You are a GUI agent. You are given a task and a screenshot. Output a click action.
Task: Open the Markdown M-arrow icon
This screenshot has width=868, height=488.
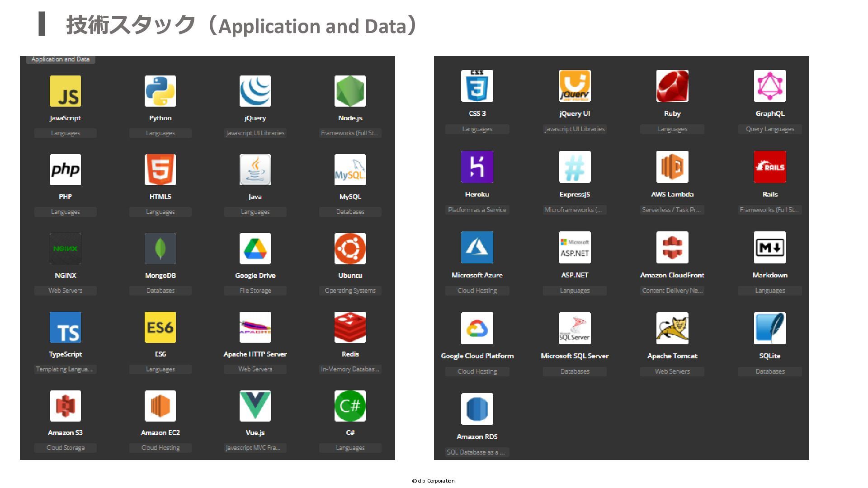tap(770, 247)
